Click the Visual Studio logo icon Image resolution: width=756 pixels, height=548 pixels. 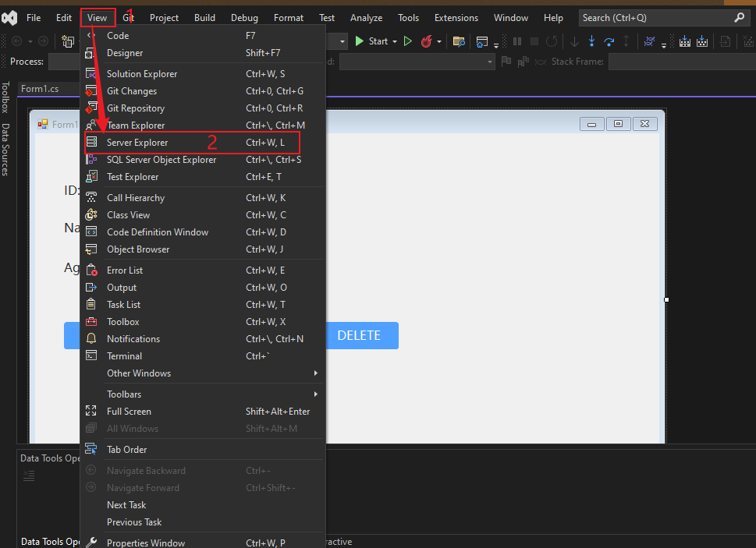click(9, 18)
